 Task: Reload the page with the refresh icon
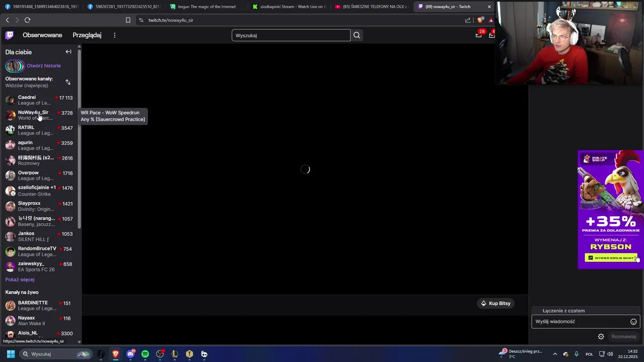27,20
